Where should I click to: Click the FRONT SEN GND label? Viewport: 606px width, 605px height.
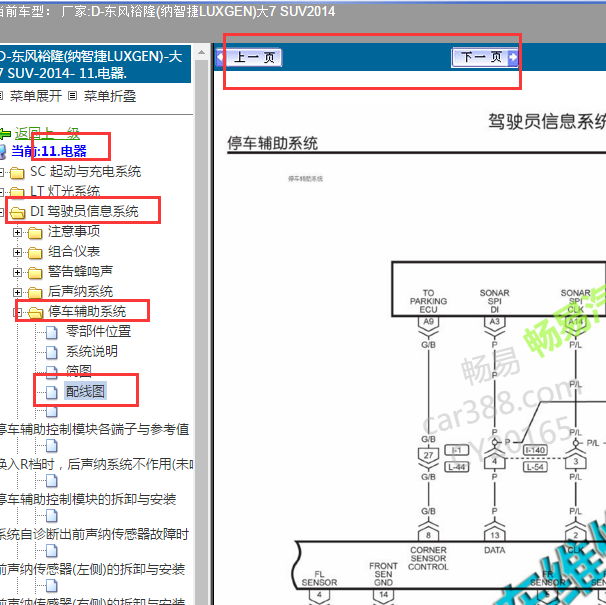pyautogui.click(x=383, y=574)
